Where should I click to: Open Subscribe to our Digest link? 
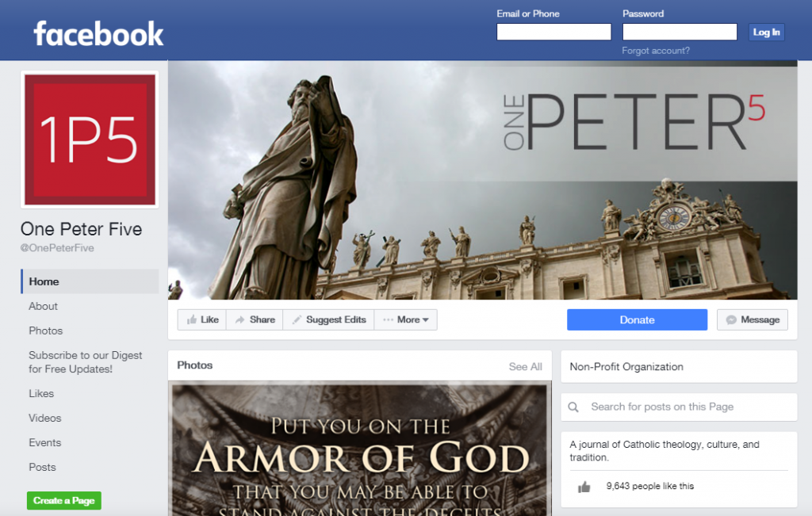86,362
